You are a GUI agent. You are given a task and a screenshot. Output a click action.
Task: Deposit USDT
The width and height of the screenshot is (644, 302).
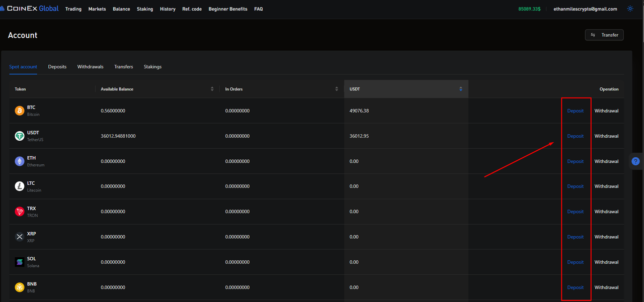tap(576, 136)
